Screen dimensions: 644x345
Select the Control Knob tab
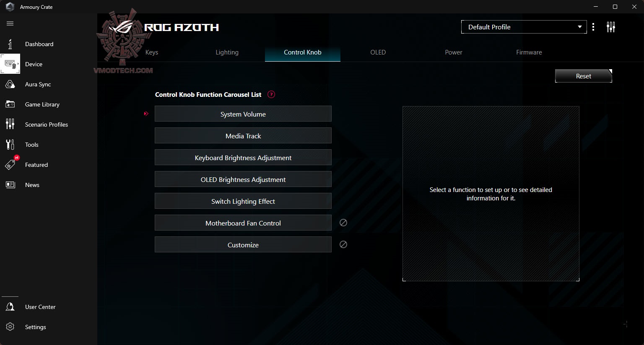[303, 52]
